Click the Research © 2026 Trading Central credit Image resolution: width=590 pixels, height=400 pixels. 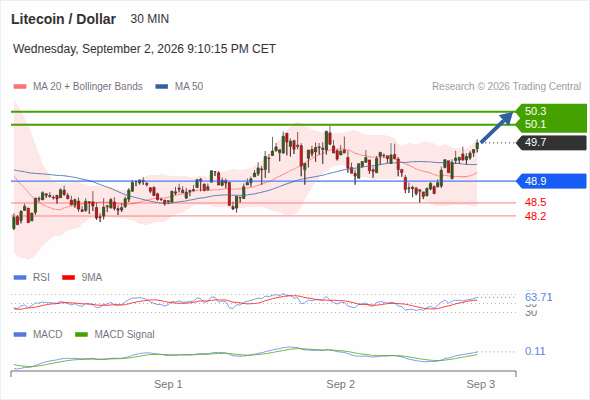point(506,86)
